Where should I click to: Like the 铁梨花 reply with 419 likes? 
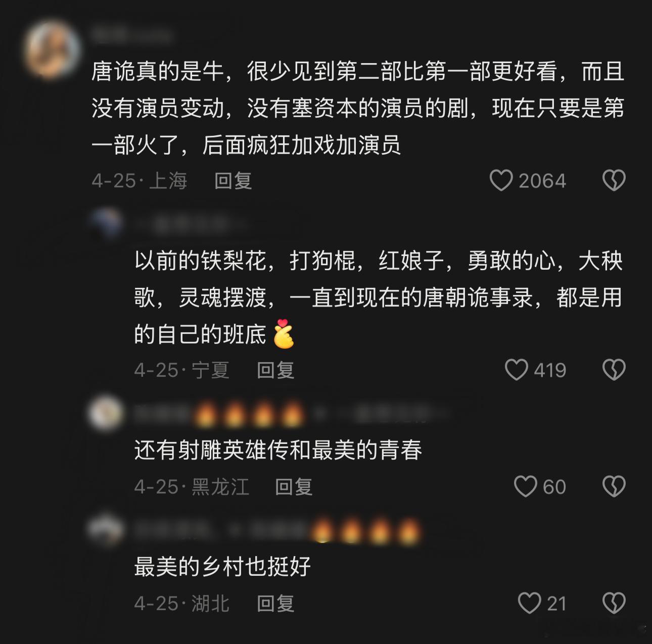pos(516,370)
